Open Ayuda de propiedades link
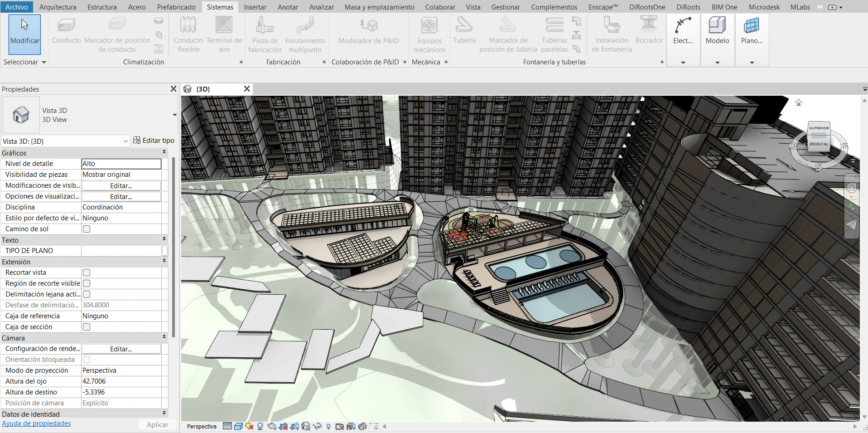 (36, 423)
